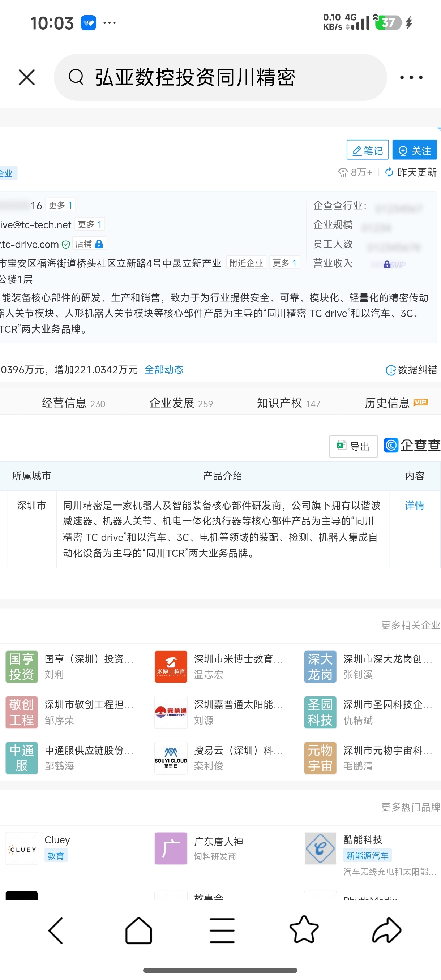Screen dimensions: 441x980
Task: Go to browser home icon
Action: pos(138,930)
